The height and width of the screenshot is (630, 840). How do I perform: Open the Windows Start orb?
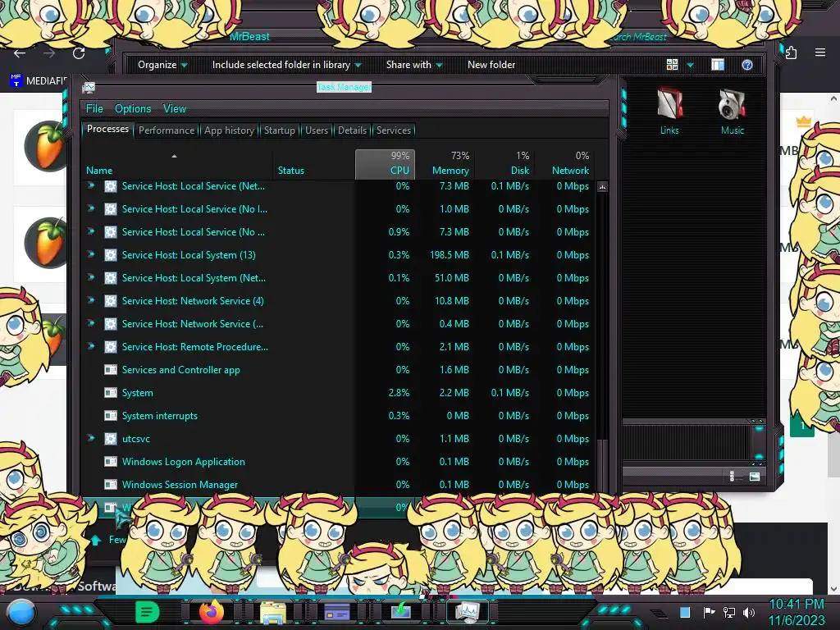(21, 613)
